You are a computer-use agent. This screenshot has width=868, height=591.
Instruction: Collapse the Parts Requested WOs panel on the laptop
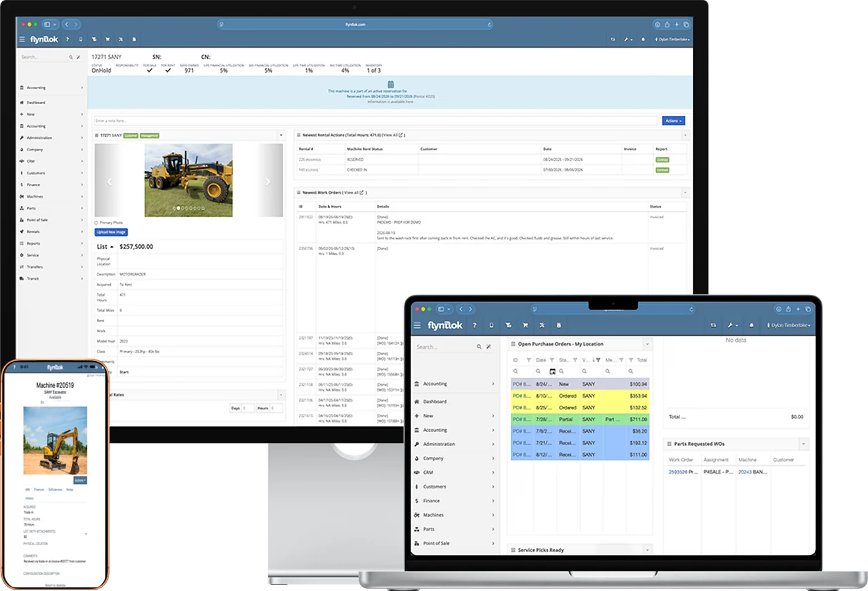click(804, 444)
